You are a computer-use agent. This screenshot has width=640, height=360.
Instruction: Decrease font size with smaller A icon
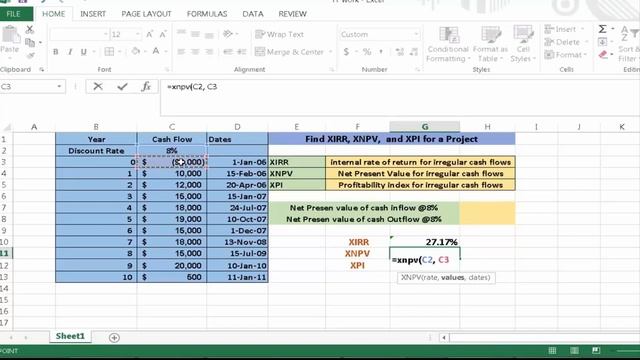tap(163, 34)
